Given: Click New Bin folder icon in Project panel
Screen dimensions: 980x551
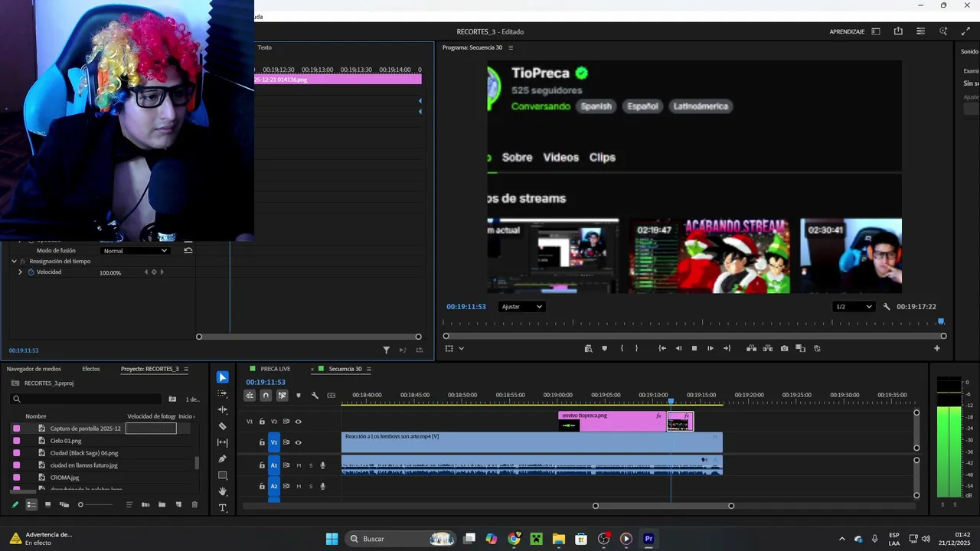Looking at the screenshot, I should 162,504.
